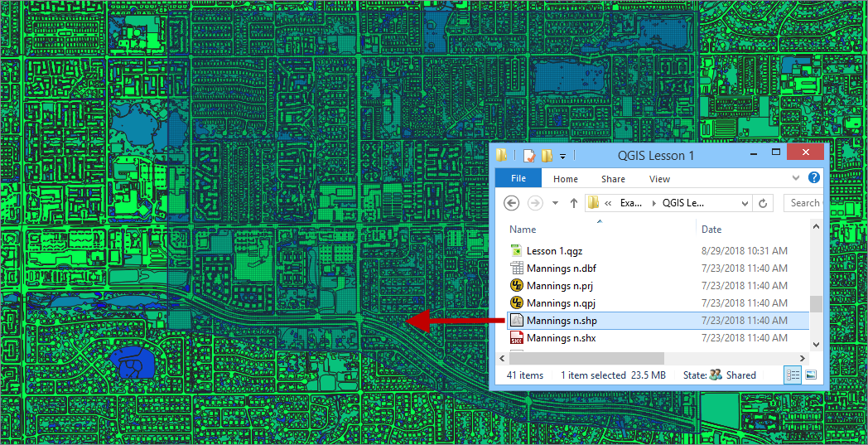Click in the Search box
The height and width of the screenshot is (445, 868).
click(x=803, y=203)
